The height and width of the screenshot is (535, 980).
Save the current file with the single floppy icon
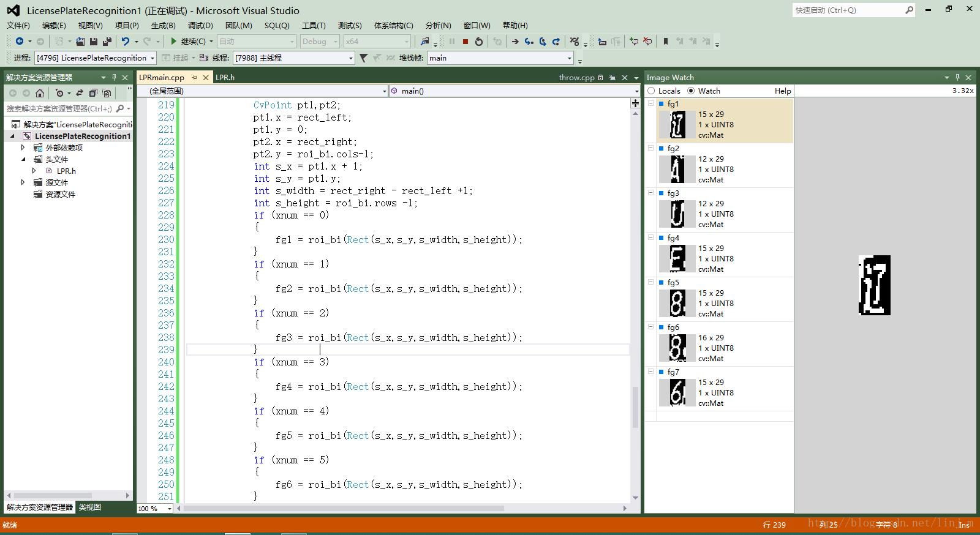[x=94, y=41]
